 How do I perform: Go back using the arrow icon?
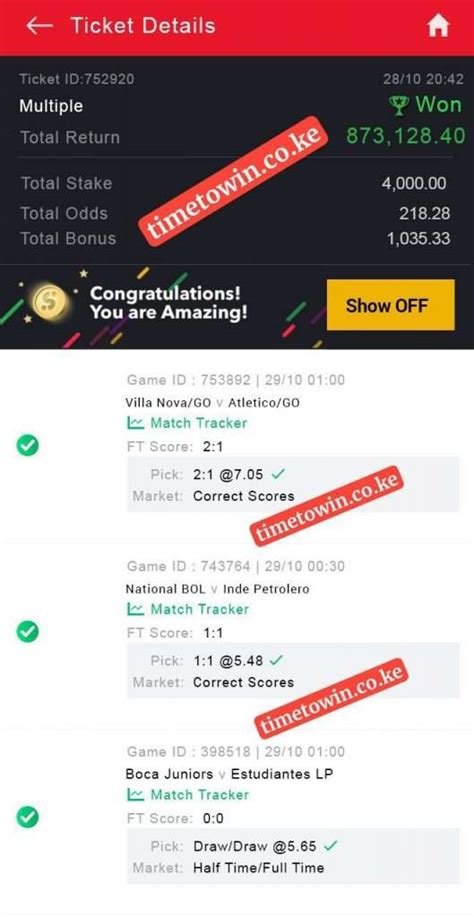pos(40,26)
